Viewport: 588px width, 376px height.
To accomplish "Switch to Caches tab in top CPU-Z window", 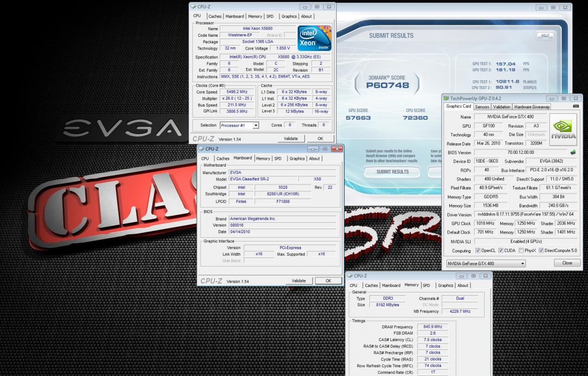I will (x=215, y=17).
